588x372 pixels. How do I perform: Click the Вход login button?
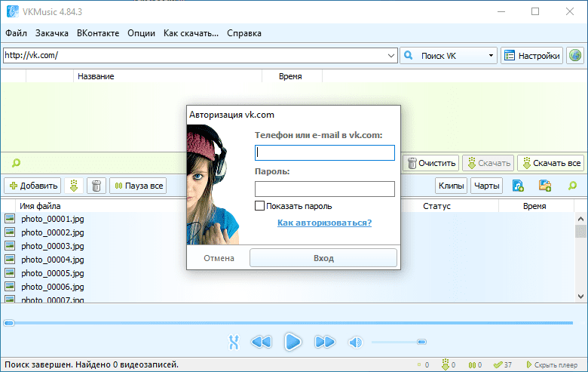pyautogui.click(x=323, y=258)
